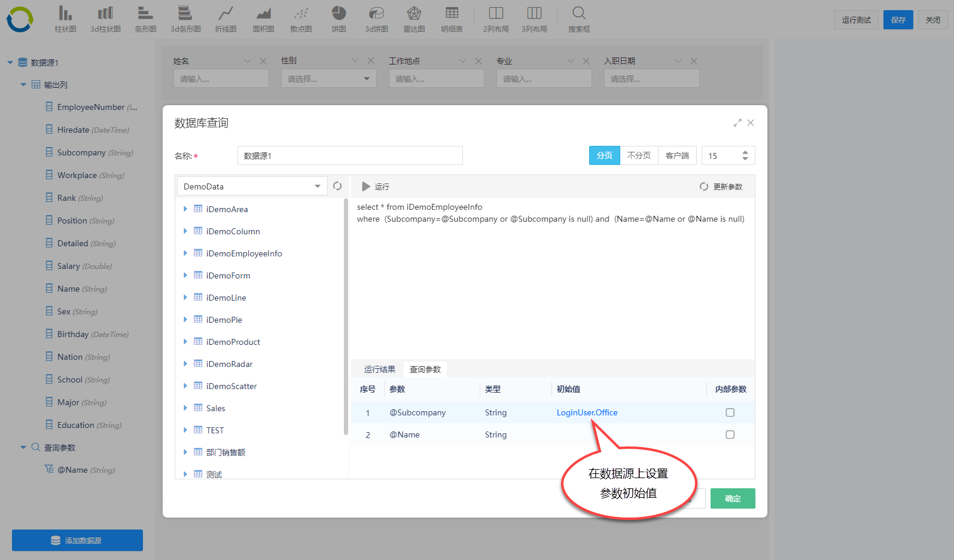Click the LoginUser.Office initial value
The width and height of the screenshot is (954, 560).
point(587,412)
